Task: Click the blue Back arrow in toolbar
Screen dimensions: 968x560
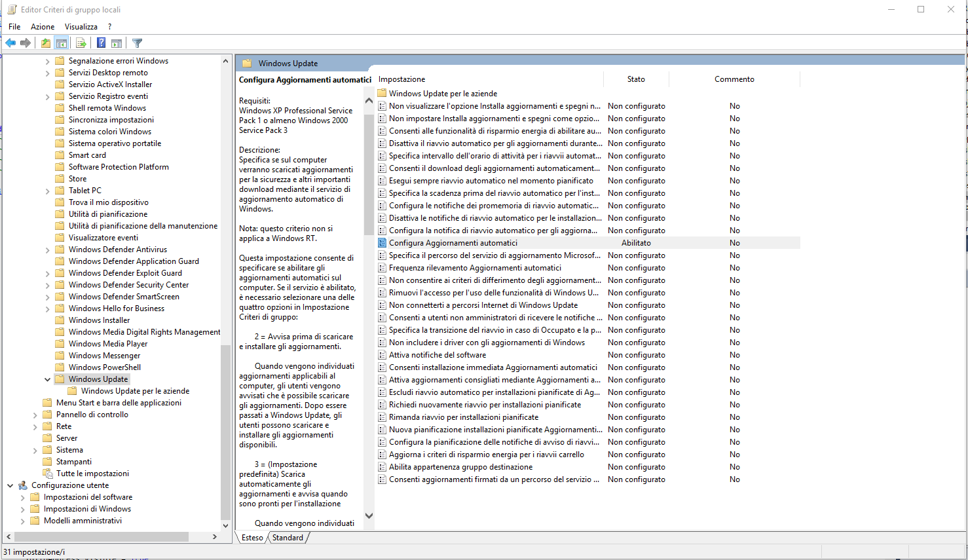Action: (10, 43)
